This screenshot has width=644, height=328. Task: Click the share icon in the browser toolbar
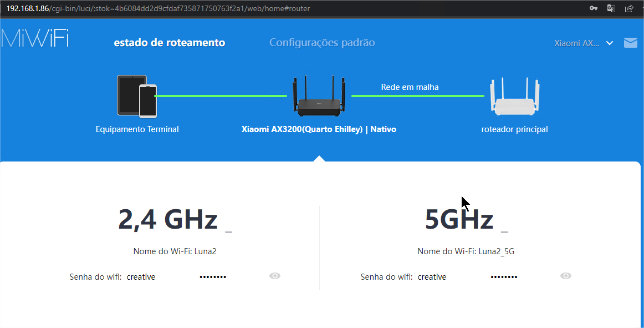click(x=628, y=8)
